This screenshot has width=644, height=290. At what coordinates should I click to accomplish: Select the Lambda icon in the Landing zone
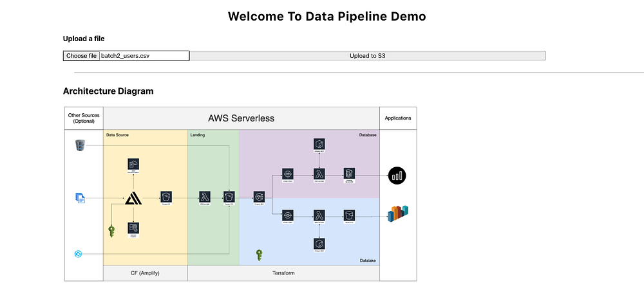tap(205, 197)
